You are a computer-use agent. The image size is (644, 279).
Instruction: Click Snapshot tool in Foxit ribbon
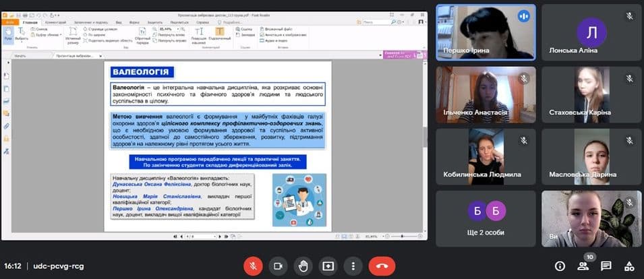coord(38,30)
